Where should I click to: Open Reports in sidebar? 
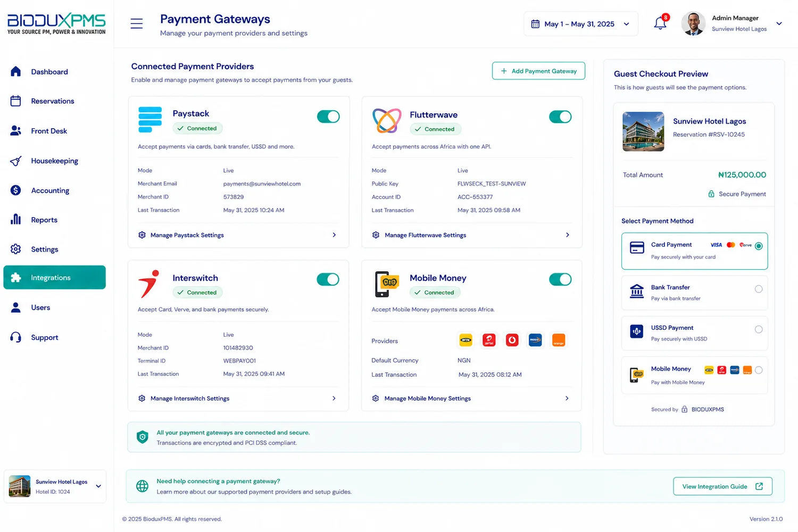pyautogui.click(x=54, y=220)
